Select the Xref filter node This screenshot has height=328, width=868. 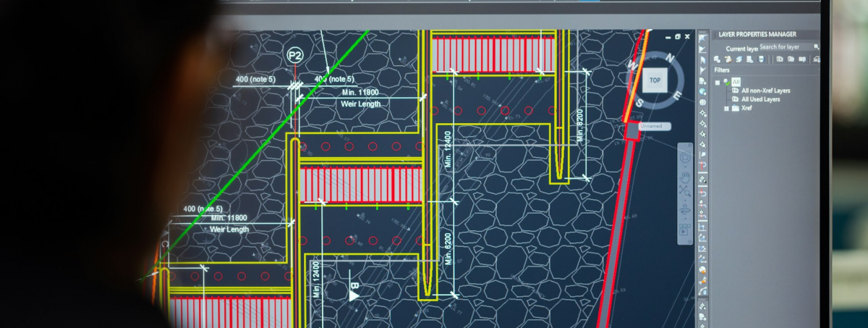coord(747,108)
